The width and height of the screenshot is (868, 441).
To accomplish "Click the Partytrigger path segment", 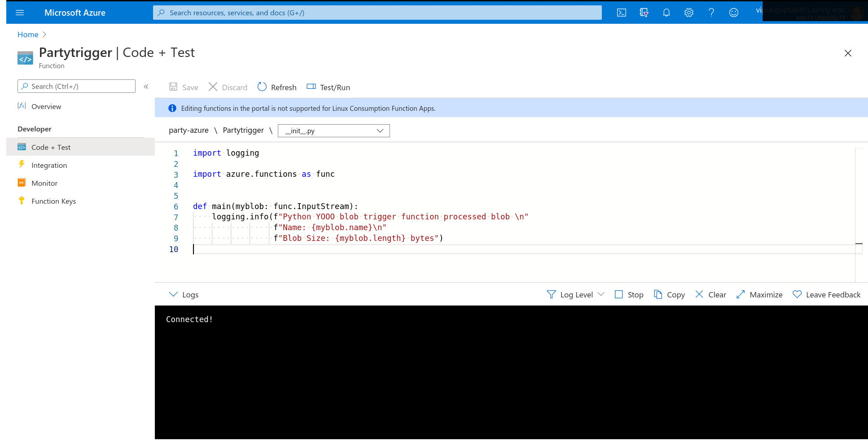I will 243,130.
